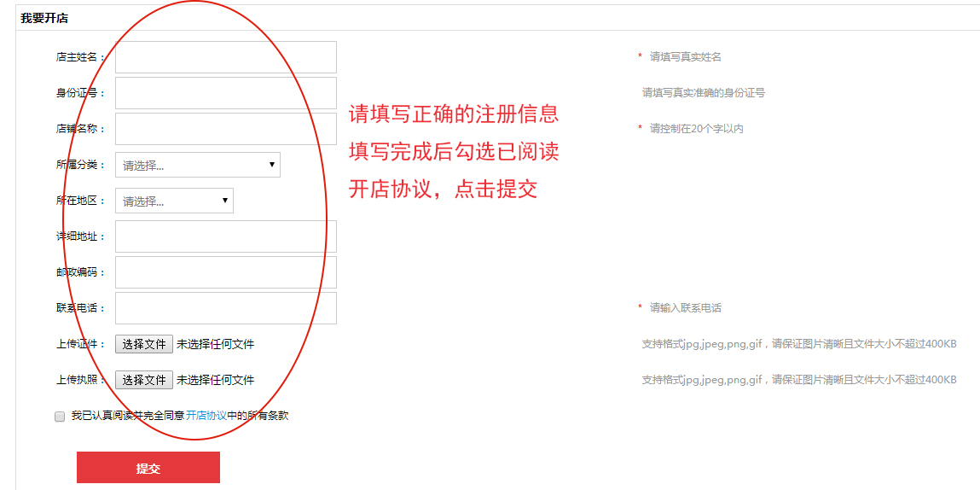This screenshot has width=980, height=490.
Task: Click 未选择任何文件 next to 上传执照
Action: (216, 380)
